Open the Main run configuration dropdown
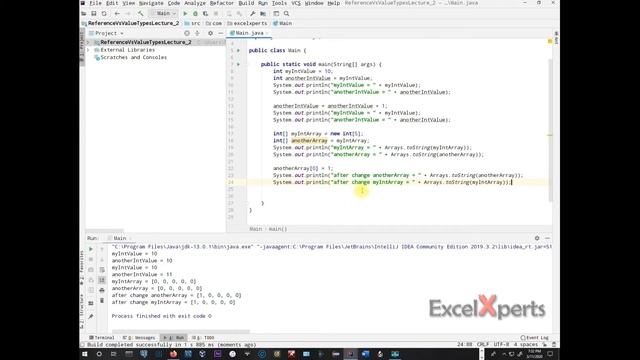Image resolution: width=640 pixels, height=360 pixels. (x=164, y=13)
